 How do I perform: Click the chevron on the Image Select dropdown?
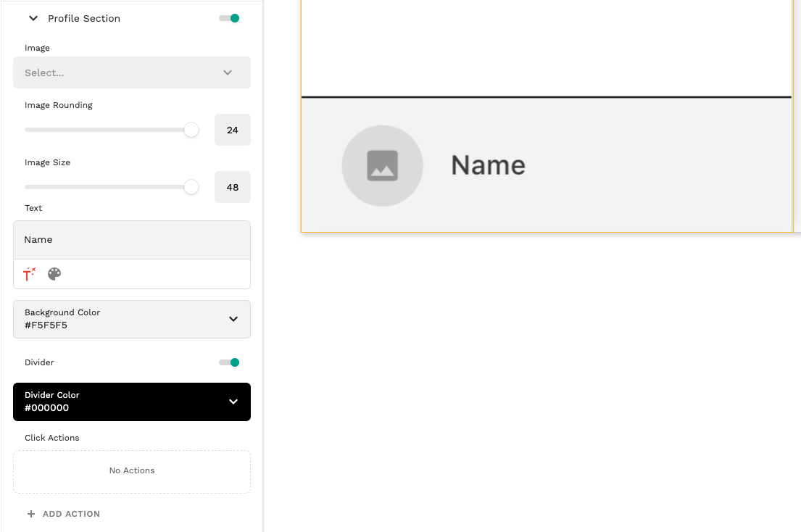227,72
